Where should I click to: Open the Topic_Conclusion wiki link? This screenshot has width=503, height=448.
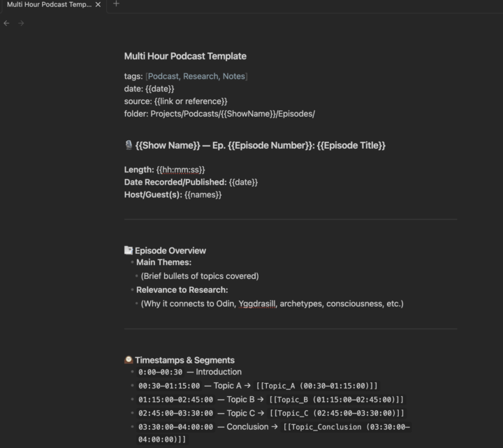point(346,426)
